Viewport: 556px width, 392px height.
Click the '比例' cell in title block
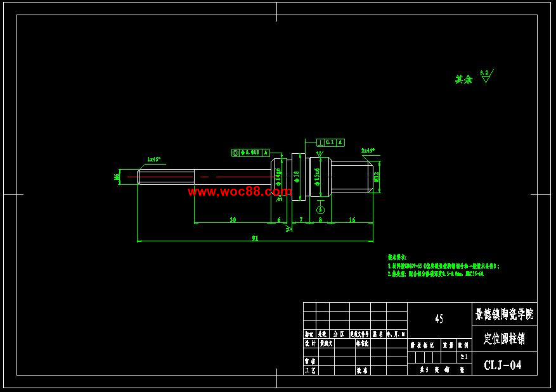pyautogui.click(x=463, y=345)
